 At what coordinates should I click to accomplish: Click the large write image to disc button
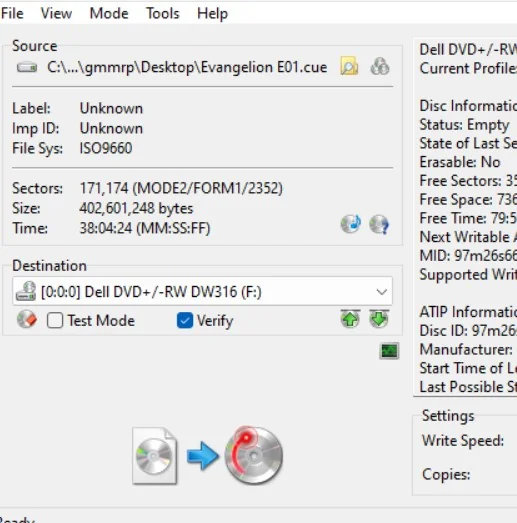click(207, 455)
